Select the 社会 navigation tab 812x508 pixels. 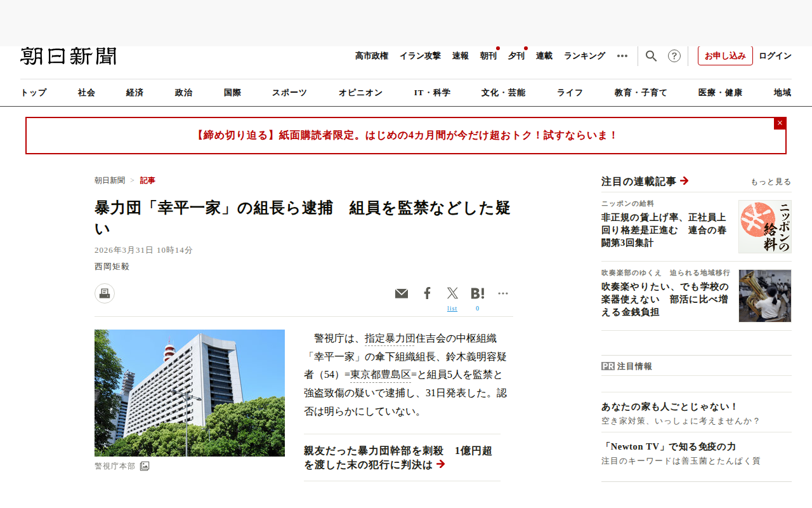(x=87, y=93)
